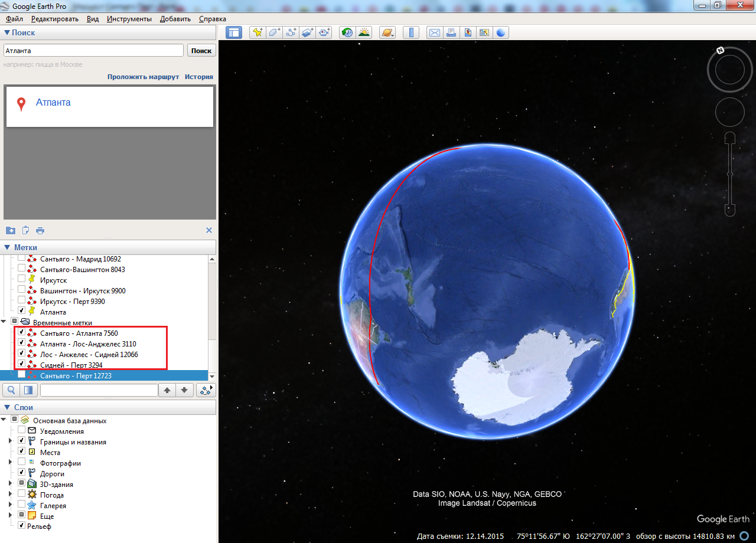Click the Email envelope toolbar icon
The width and height of the screenshot is (756, 543).
tap(435, 32)
